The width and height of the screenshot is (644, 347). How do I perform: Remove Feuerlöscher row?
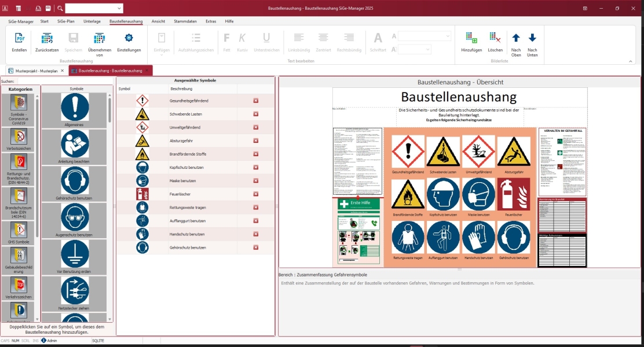tap(256, 194)
